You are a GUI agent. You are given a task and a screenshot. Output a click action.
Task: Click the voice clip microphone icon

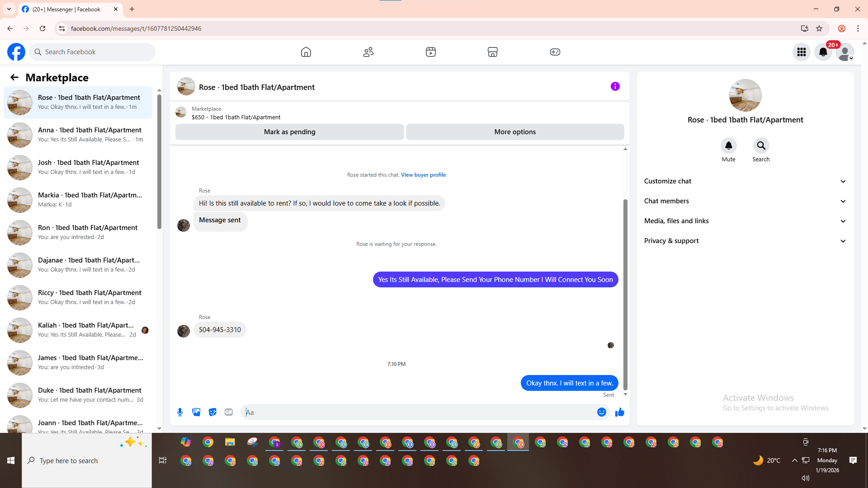pos(180,412)
